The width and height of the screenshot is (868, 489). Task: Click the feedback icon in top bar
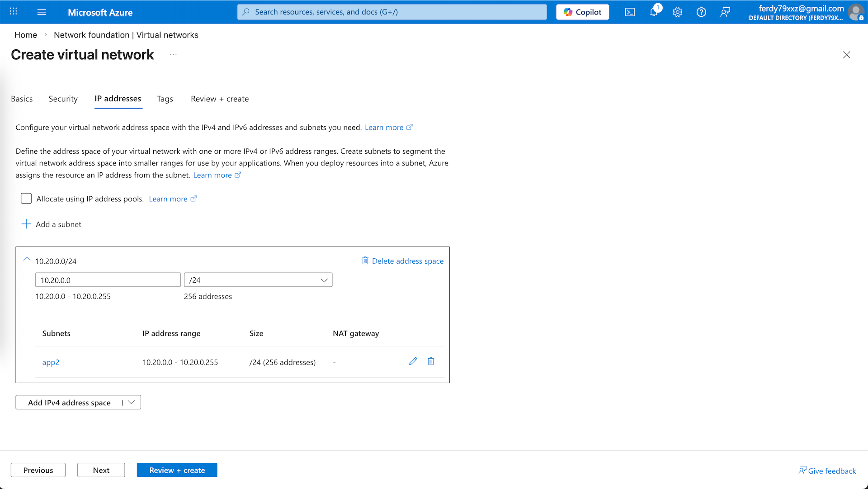coord(725,12)
